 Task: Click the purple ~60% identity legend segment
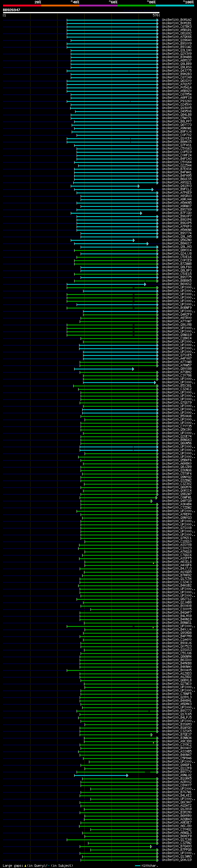99,6
